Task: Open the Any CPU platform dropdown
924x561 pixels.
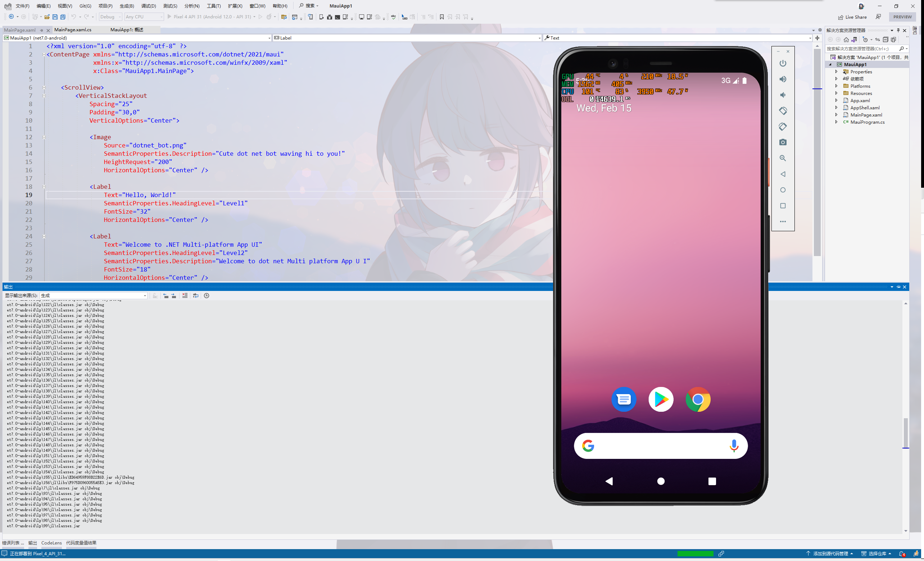Action: coord(144,17)
